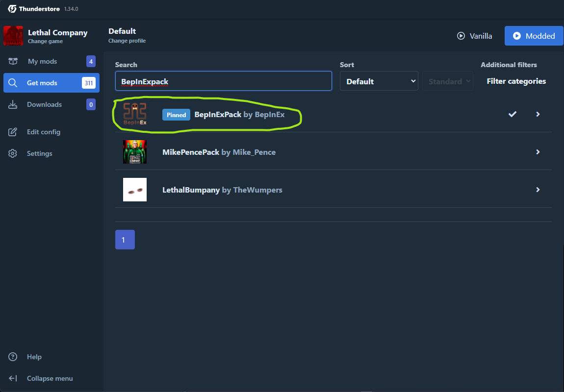Click the My mods count badge 4
Viewport: 564px width, 392px height.
click(91, 61)
